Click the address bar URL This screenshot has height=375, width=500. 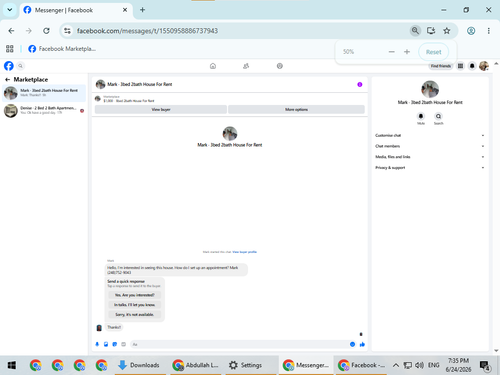point(147,31)
